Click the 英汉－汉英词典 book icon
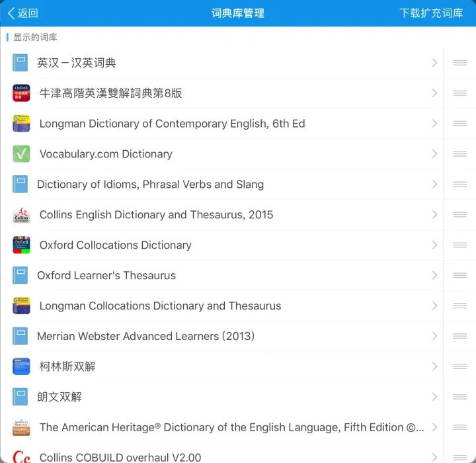The image size is (476, 463). click(x=20, y=63)
